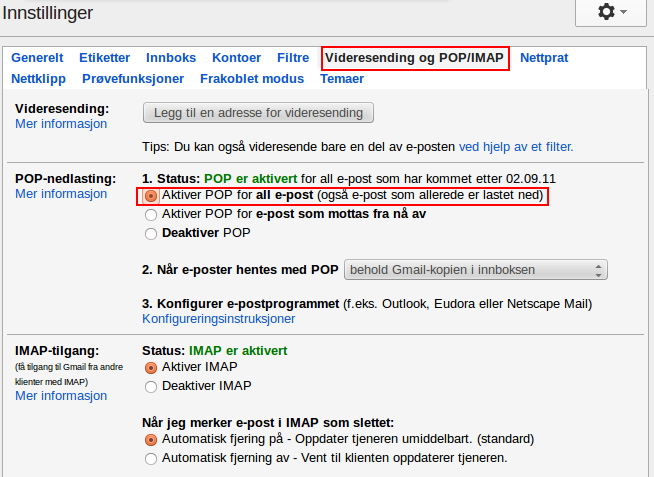
Task: Open Mer informasjon under IMAP-tilgang
Action: 61,396
